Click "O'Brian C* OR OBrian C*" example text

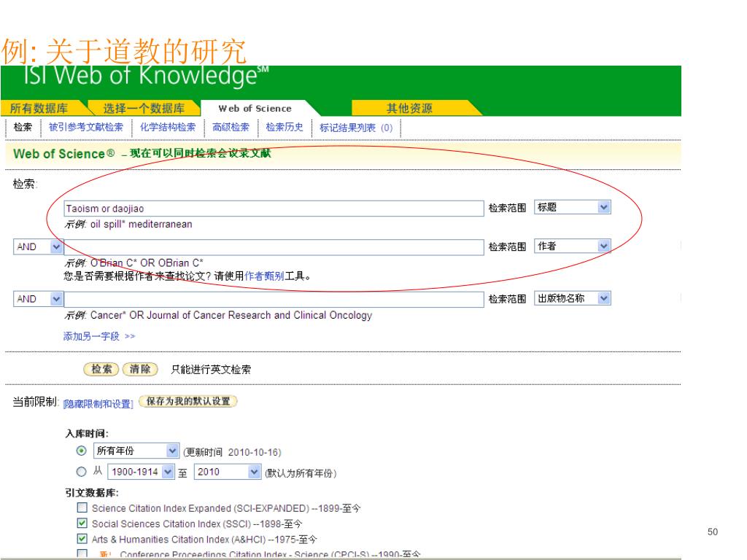pos(147,262)
